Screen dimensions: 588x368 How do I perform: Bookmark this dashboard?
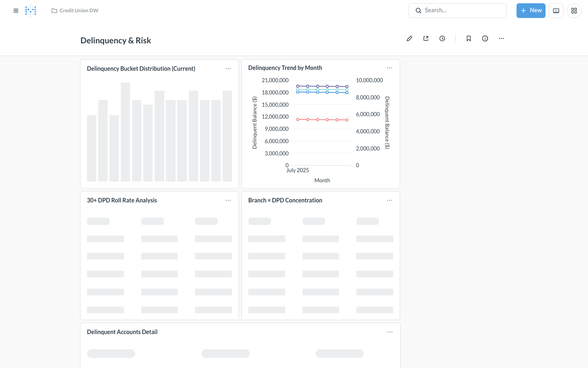point(469,38)
